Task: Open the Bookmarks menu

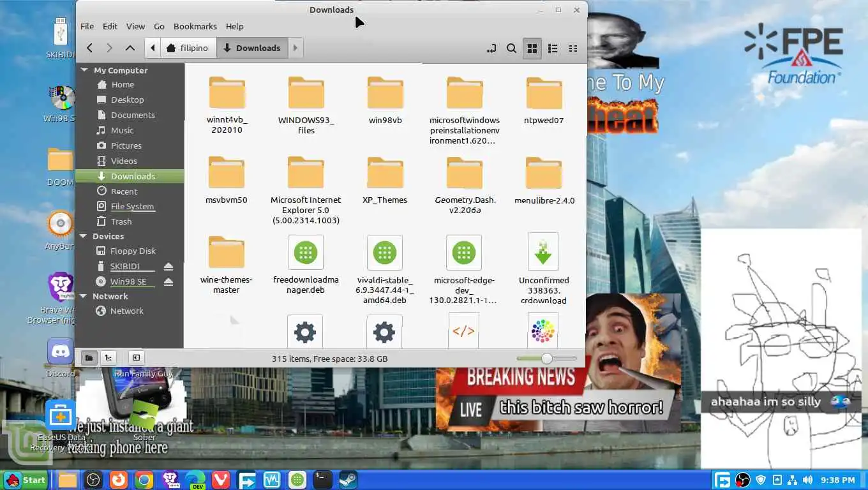Action: [x=195, y=26]
